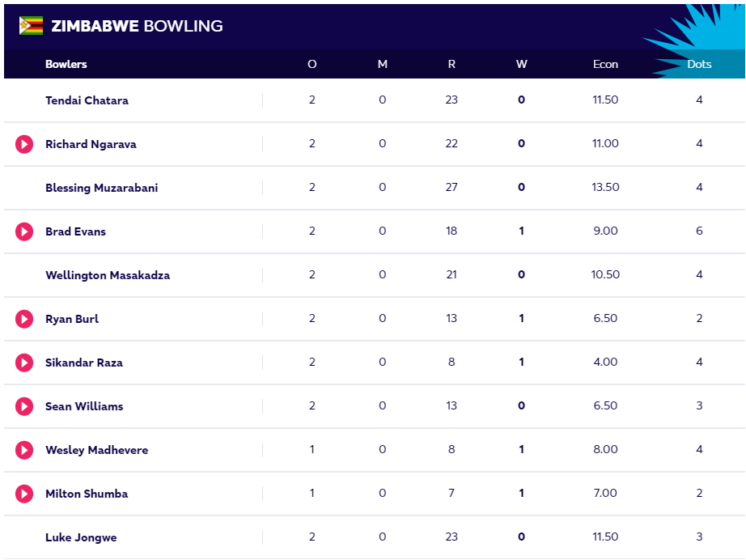Click the Zimbabwe Bowling title heading
This screenshot has width=746, height=560.
pyautogui.click(x=137, y=26)
